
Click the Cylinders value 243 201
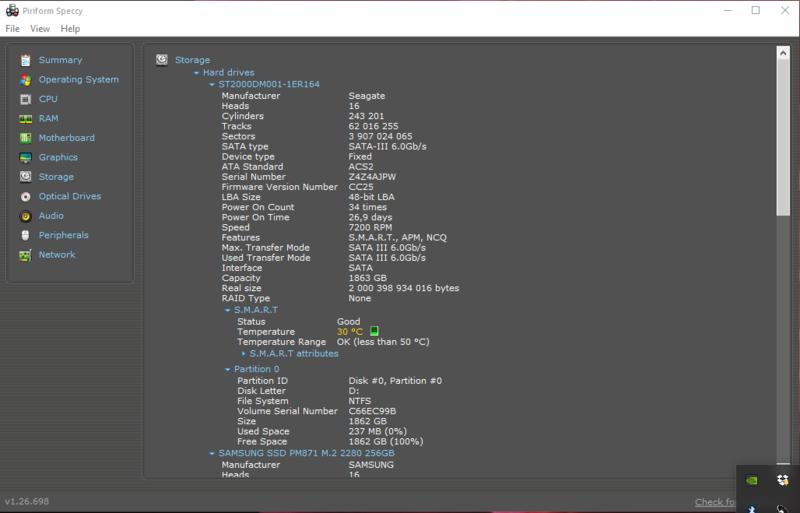pyautogui.click(x=366, y=116)
